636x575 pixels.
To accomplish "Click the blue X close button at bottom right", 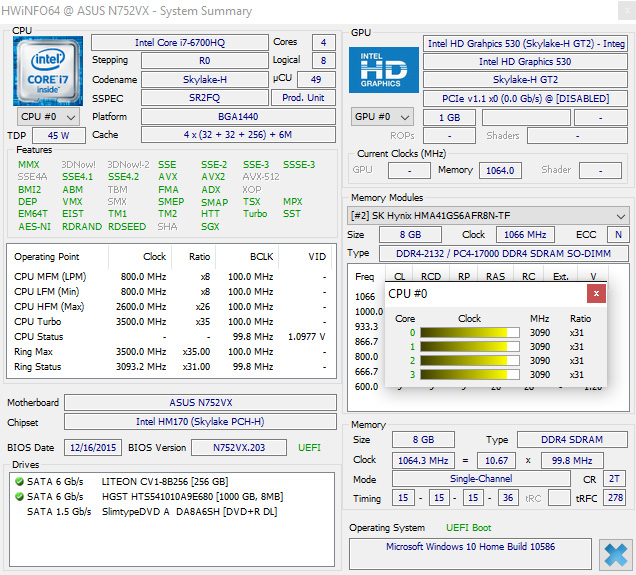I will [x=615, y=554].
